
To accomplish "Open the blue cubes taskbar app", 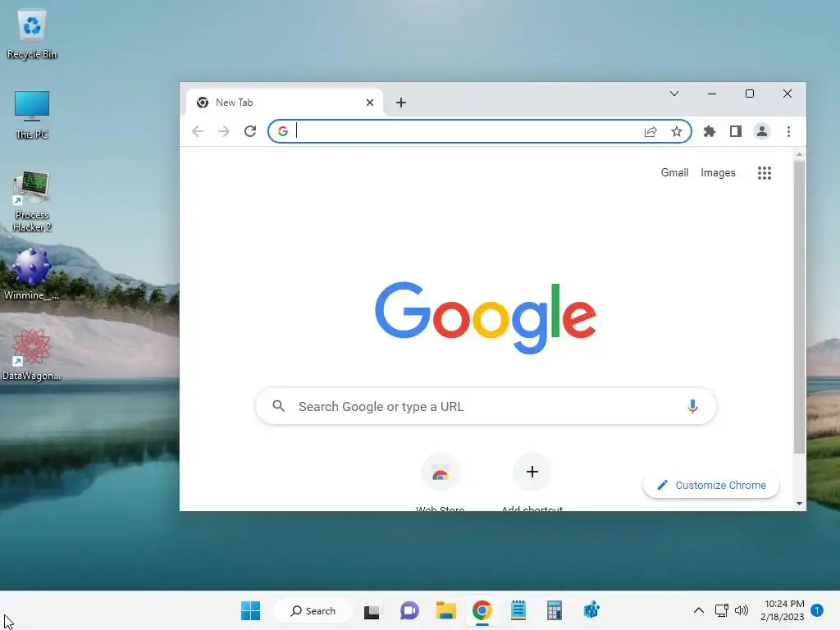I will click(x=591, y=610).
